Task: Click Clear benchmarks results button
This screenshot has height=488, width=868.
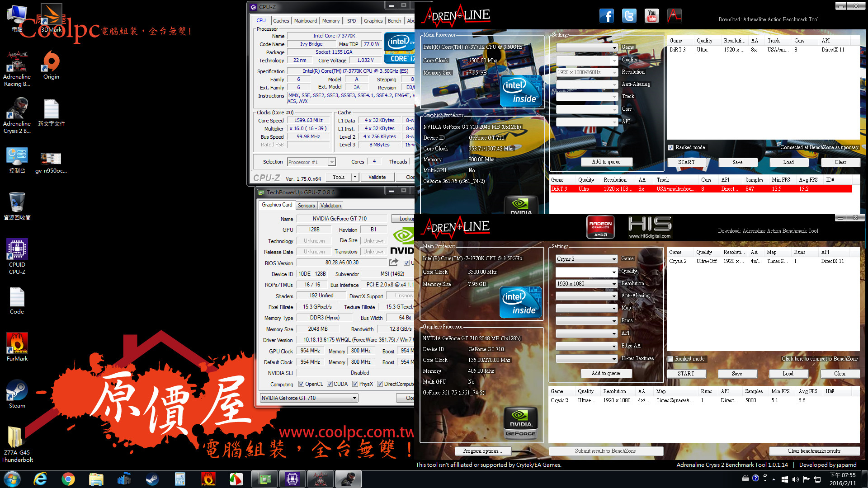Action: tap(814, 451)
